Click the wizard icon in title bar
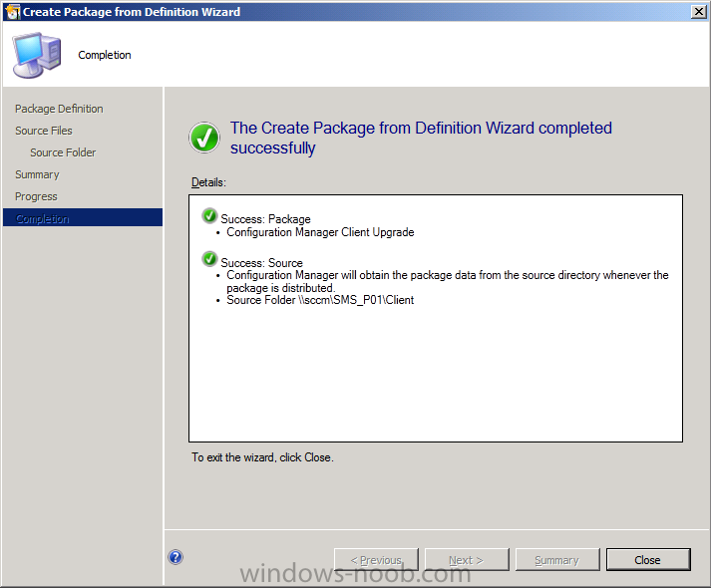 [x=12, y=12]
